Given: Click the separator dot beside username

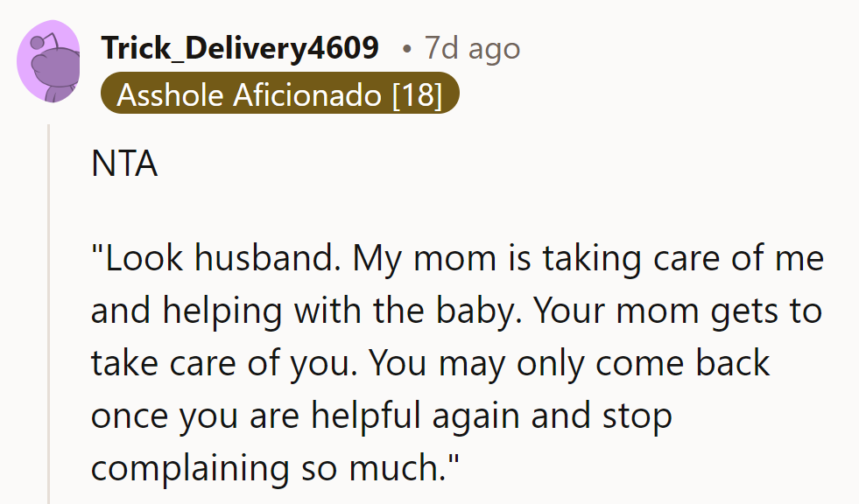Looking at the screenshot, I should click(x=407, y=48).
